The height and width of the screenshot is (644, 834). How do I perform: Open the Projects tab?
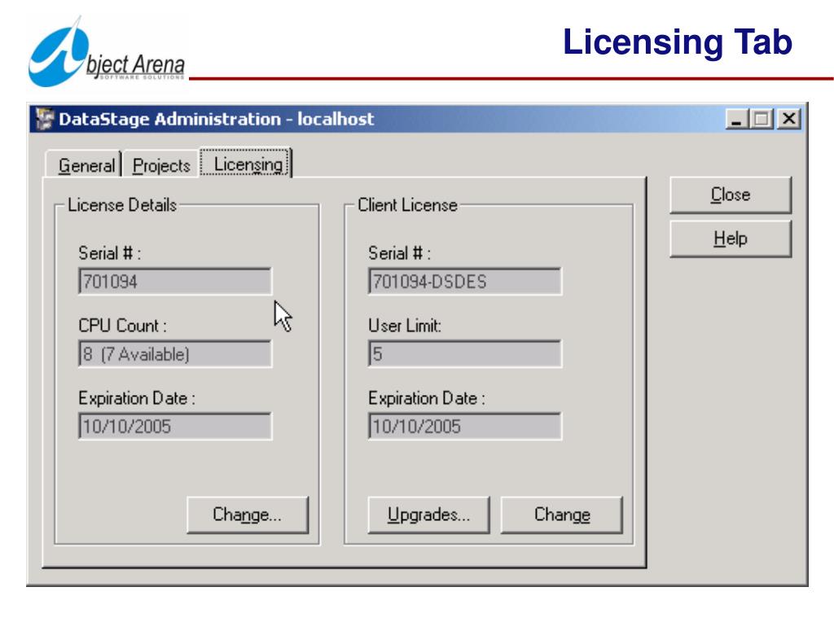[x=160, y=164]
